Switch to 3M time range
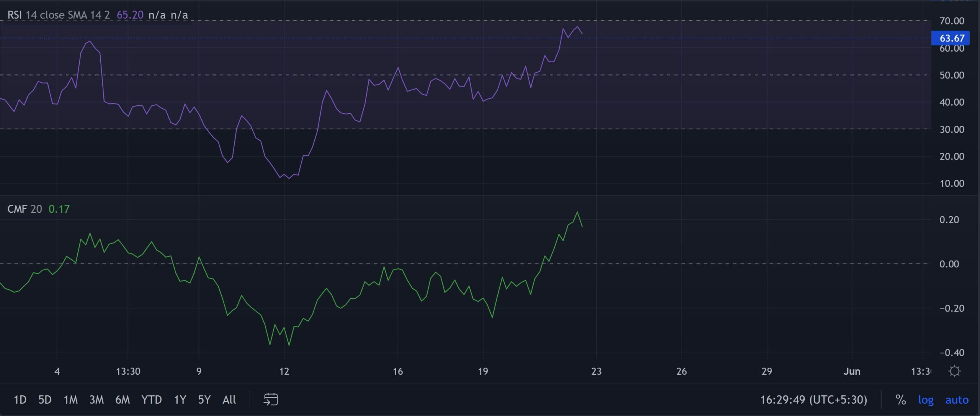 [x=96, y=400]
